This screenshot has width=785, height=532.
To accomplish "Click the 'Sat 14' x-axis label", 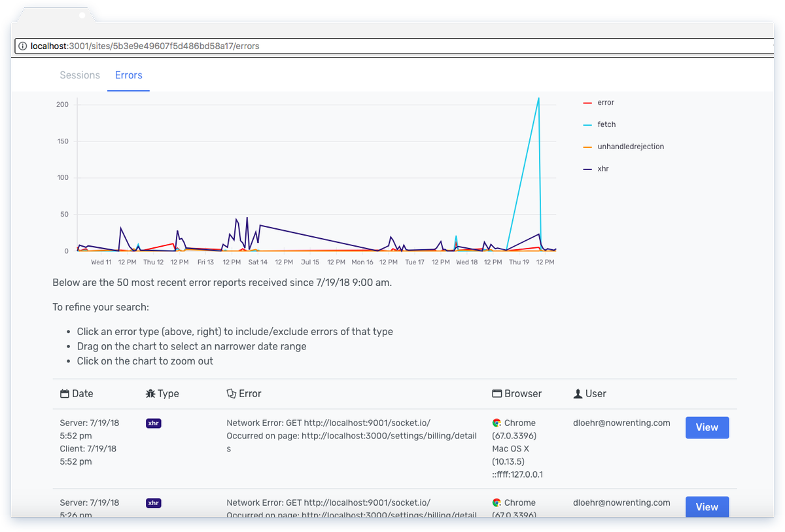I will click(258, 262).
